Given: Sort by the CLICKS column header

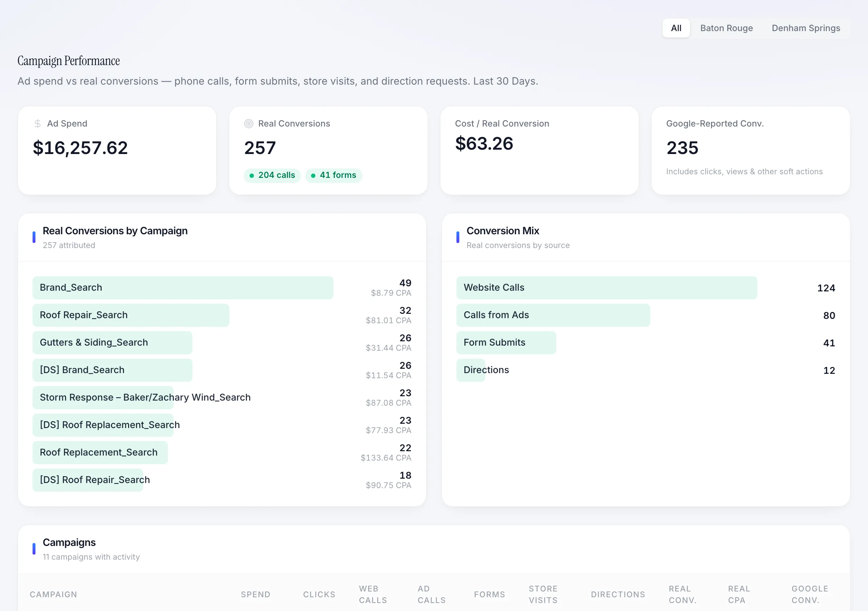Looking at the screenshot, I should pyautogui.click(x=319, y=595).
